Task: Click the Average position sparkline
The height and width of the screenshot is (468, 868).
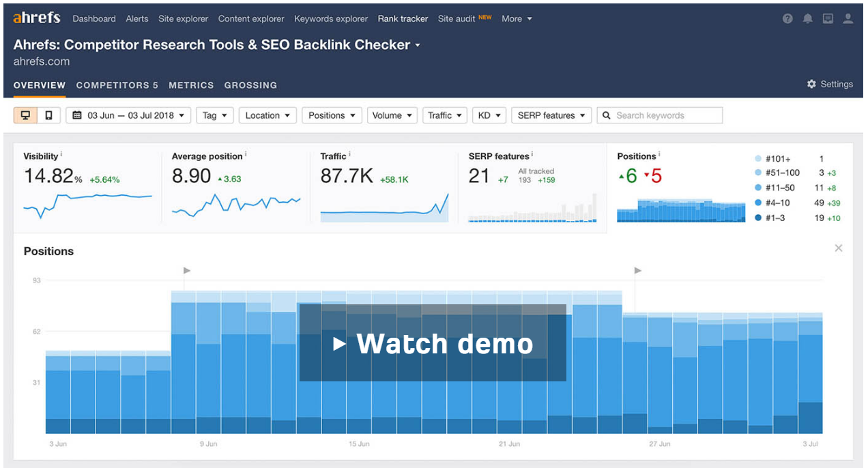Action: 236,205
